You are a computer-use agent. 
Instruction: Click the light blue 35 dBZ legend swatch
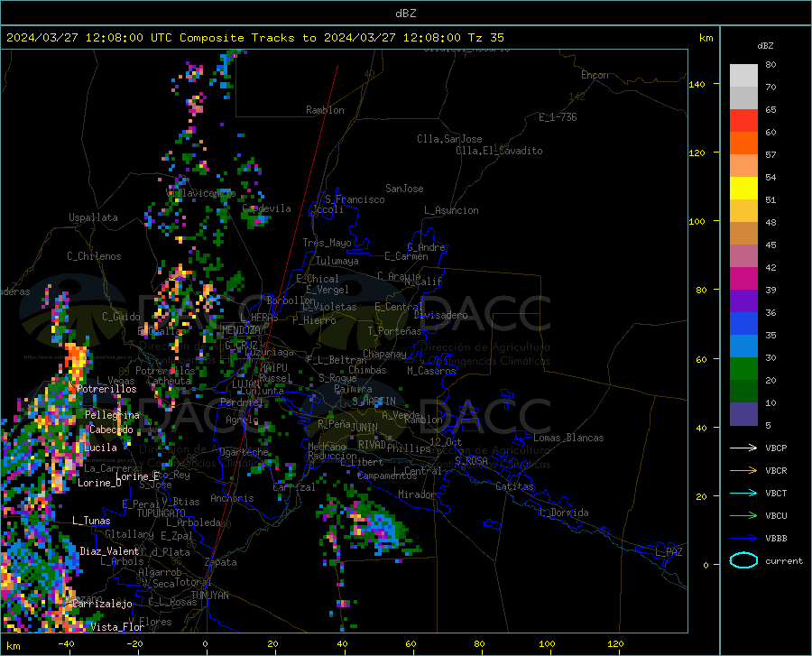tap(743, 346)
